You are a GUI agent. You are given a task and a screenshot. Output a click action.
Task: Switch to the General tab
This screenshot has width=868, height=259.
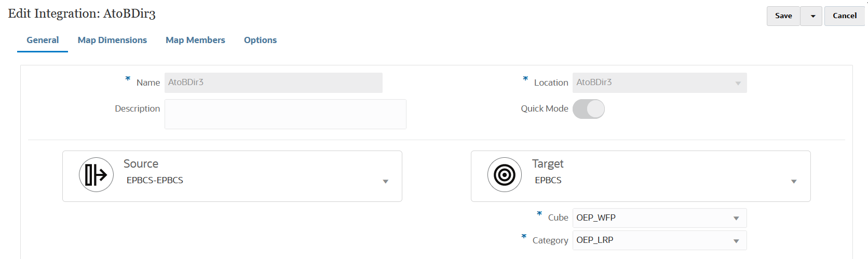[43, 40]
